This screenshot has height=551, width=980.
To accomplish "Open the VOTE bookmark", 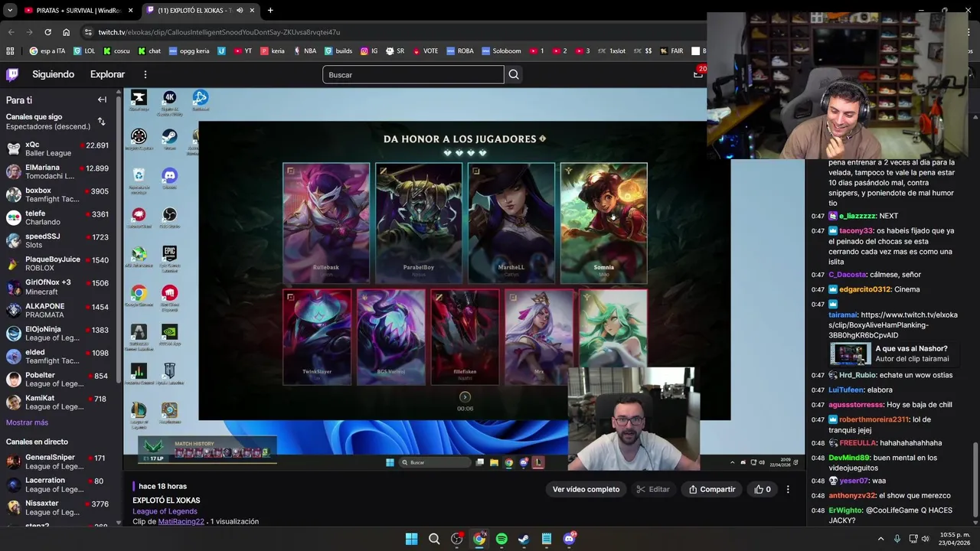I will [x=425, y=51].
